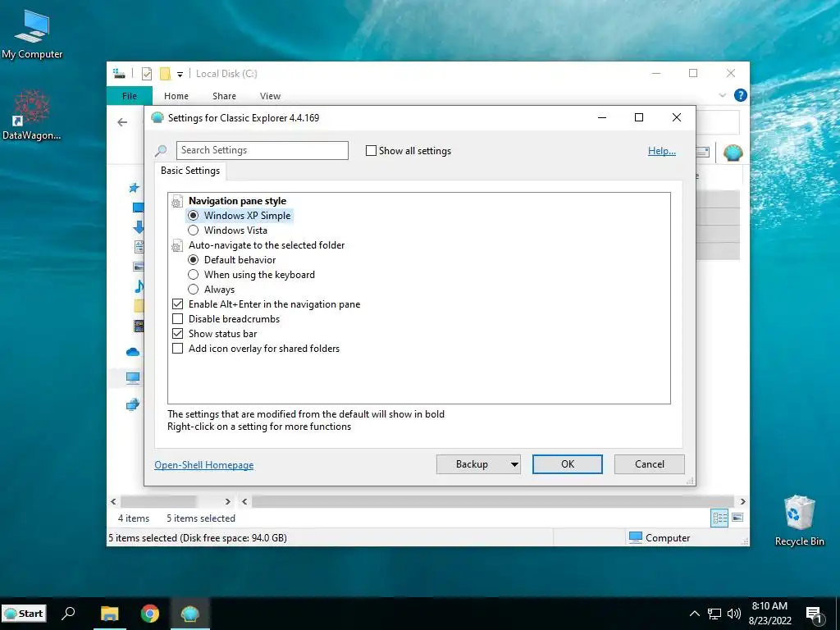Screen dimensions: 840x630
Task: Click the Cancel button
Action: click(650, 464)
